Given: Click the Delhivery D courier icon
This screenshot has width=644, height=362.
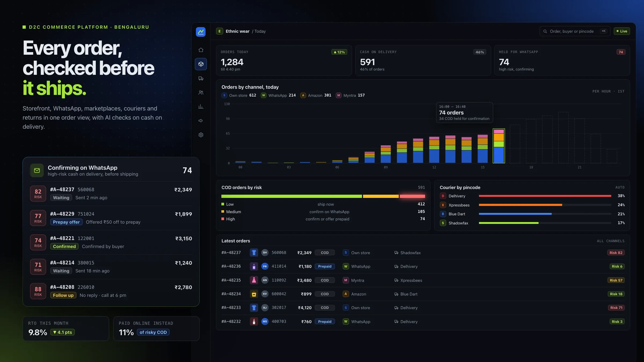Looking at the screenshot, I should click(443, 196).
